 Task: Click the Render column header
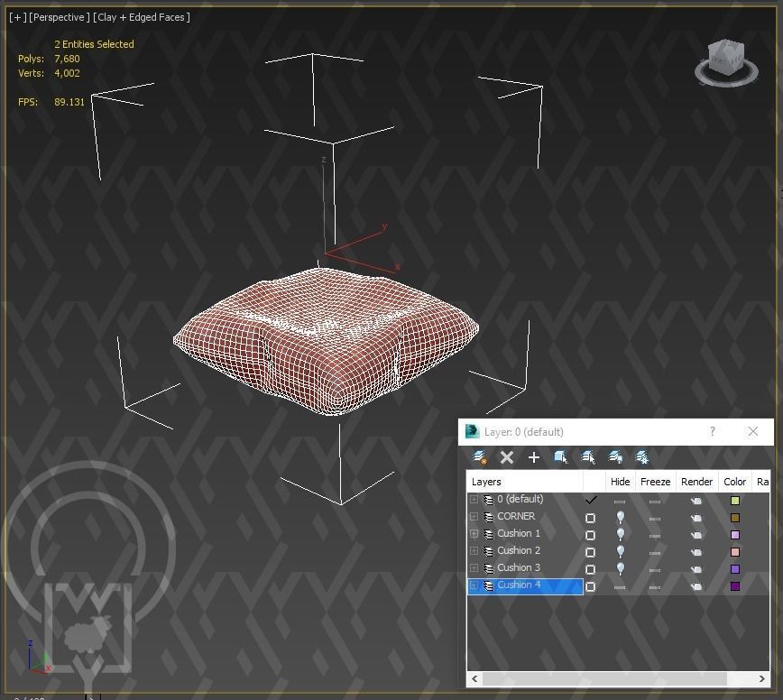(x=696, y=482)
